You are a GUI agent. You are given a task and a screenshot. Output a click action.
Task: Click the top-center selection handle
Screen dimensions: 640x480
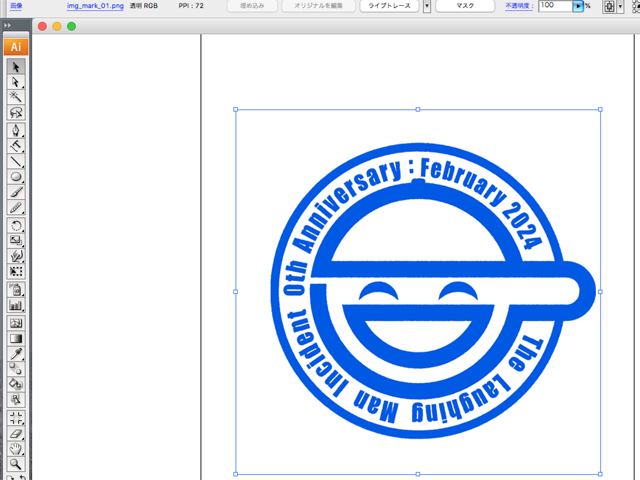[418, 109]
